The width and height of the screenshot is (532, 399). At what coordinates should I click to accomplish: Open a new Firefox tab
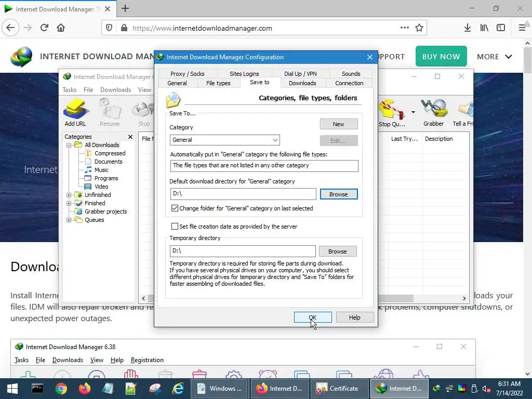point(125,8)
